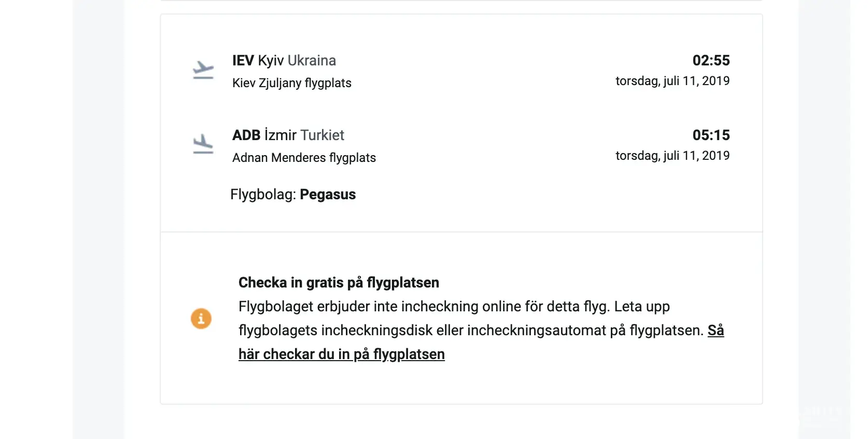Click the orange info icon
The image size is (868, 439).
coord(201,318)
